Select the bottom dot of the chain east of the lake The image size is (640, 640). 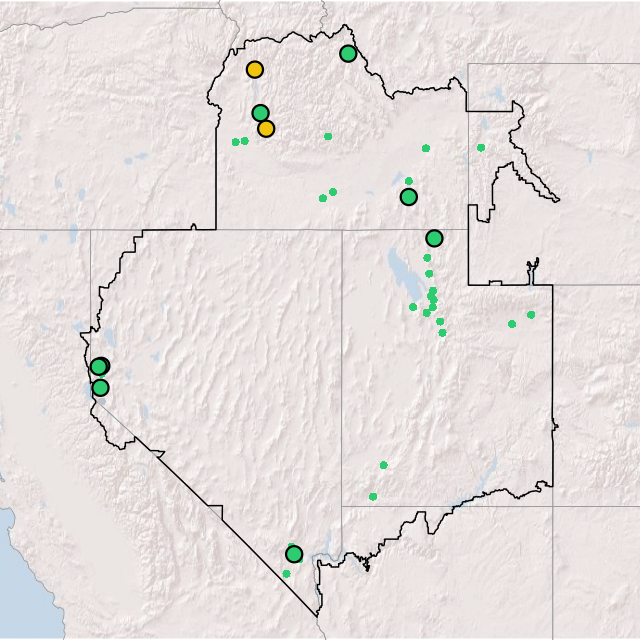442,333
